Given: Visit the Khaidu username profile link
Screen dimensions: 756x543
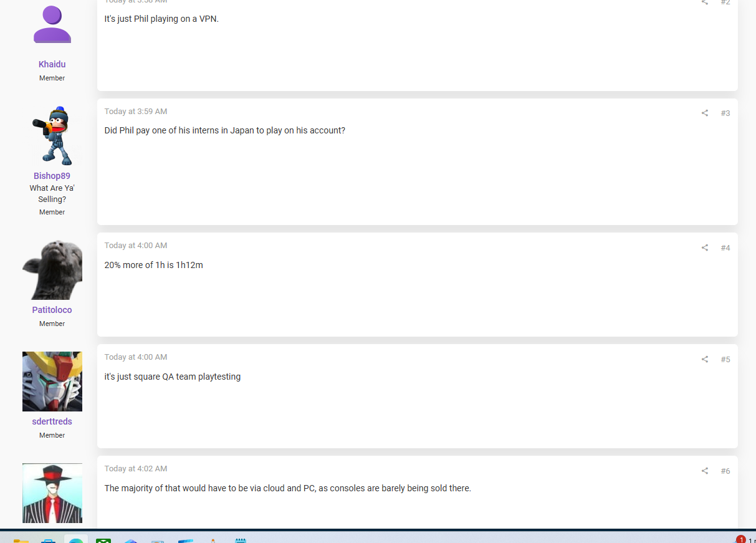Looking at the screenshot, I should (52, 64).
